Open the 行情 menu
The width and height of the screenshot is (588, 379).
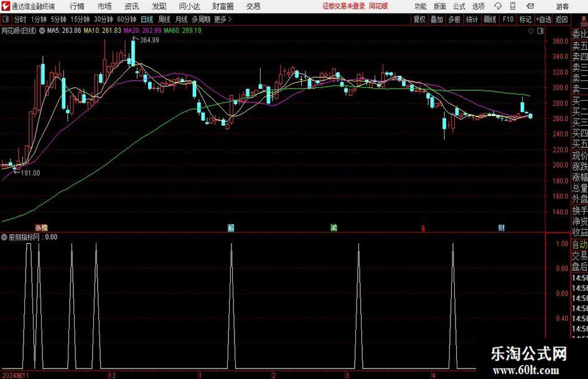tap(77, 6)
